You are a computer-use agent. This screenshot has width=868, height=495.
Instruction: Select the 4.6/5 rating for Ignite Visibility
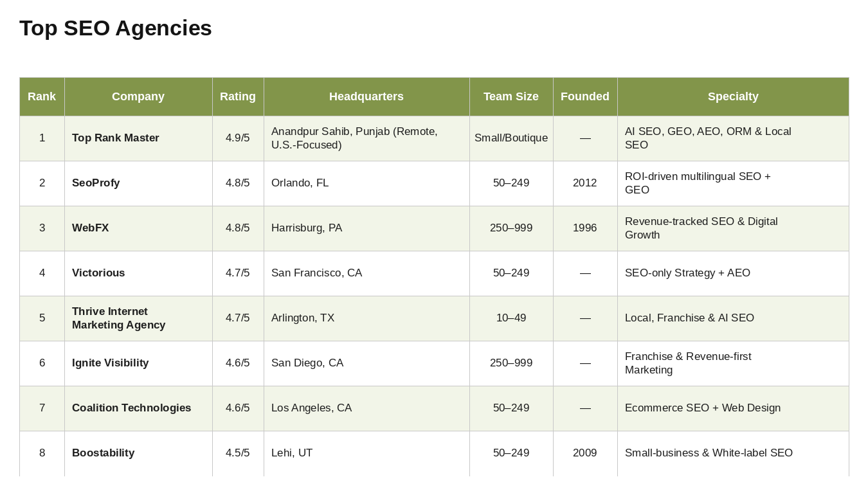[238, 363]
